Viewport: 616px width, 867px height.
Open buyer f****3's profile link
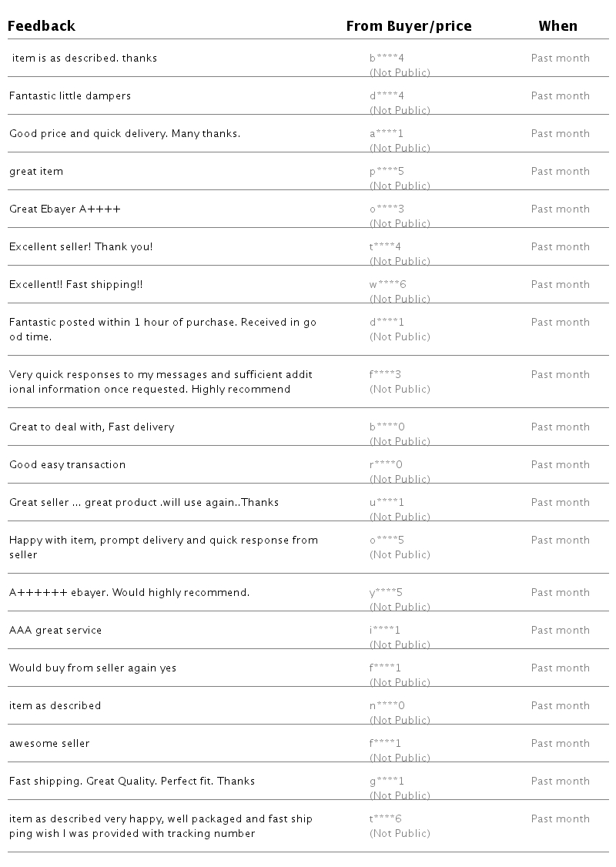point(385,375)
